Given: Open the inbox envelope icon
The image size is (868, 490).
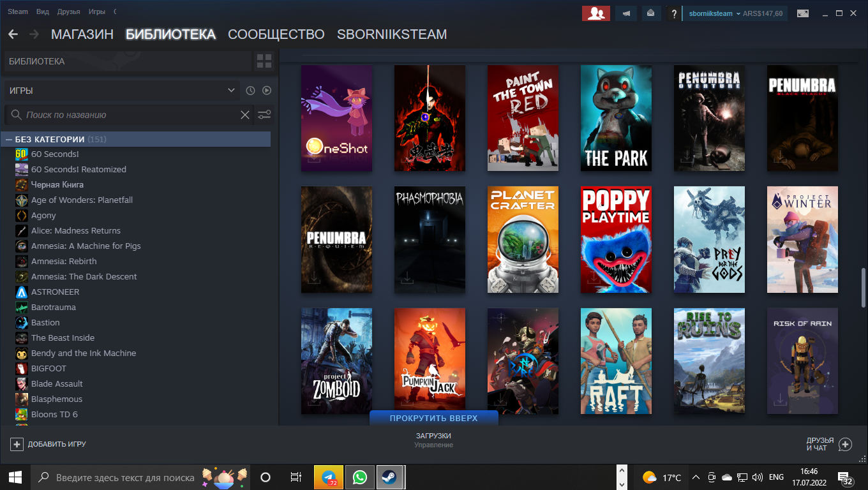Looking at the screenshot, I should pos(650,13).
